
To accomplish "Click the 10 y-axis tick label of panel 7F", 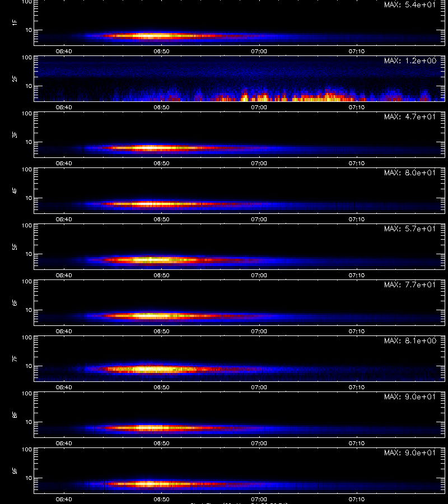I will click(29, 366).
